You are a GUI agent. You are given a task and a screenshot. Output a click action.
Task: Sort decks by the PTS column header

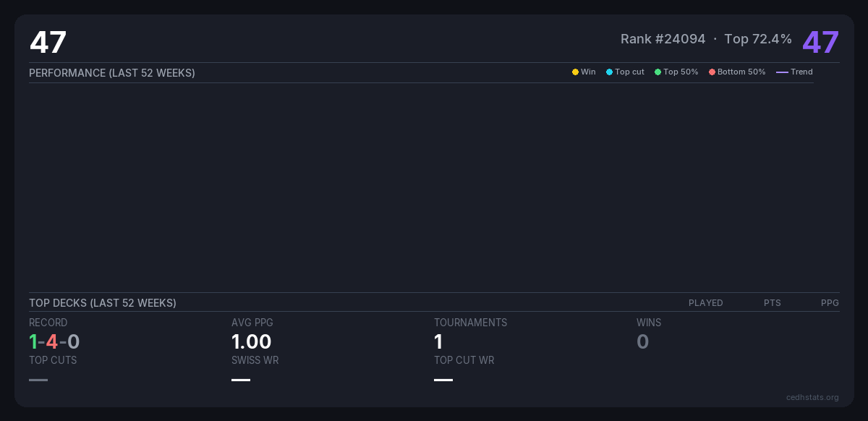(x=772, y=303)
